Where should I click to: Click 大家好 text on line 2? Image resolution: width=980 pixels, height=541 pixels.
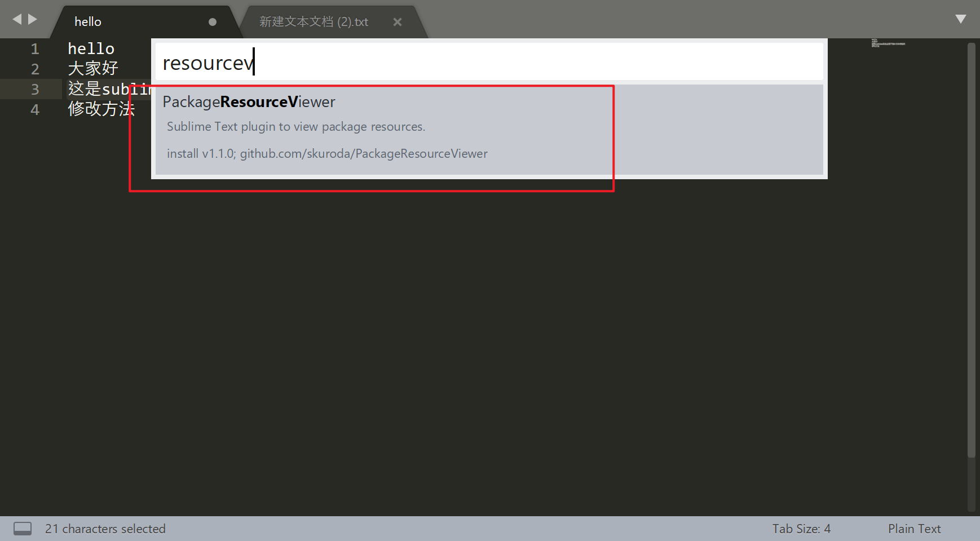93,69
